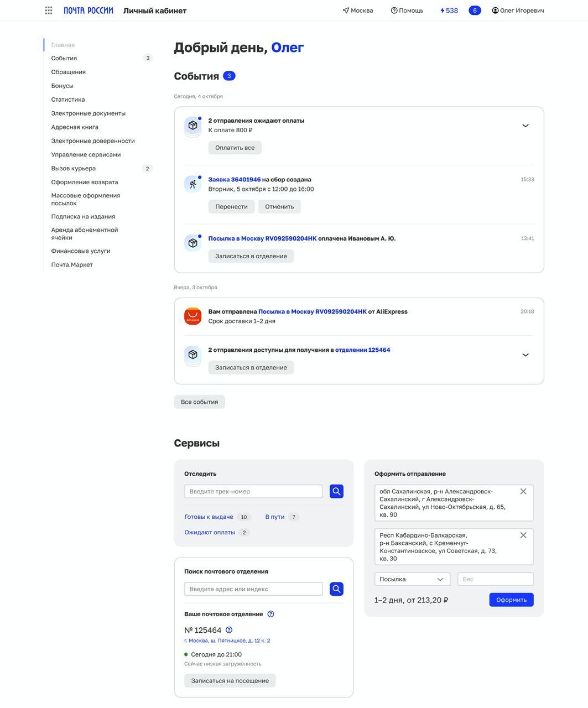Select Москва location in header
The width and height of the screenshot is (588, 708).
point(358,11)
